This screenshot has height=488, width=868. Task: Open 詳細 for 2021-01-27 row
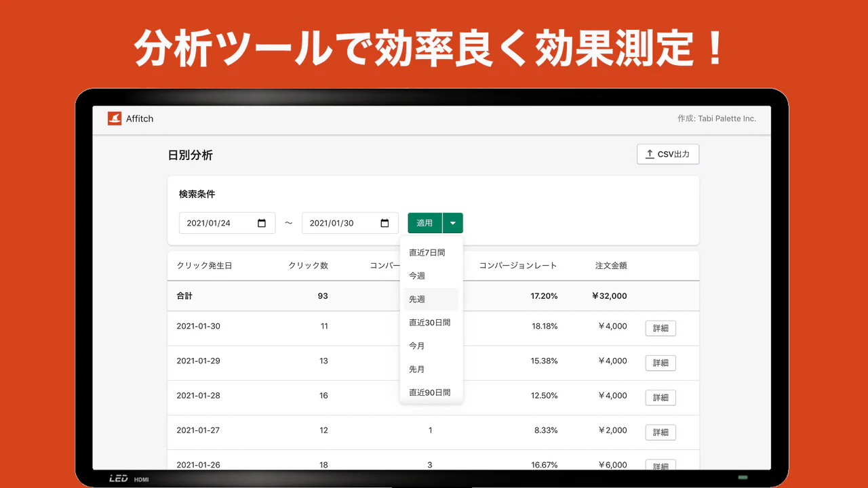click(660, 432)
